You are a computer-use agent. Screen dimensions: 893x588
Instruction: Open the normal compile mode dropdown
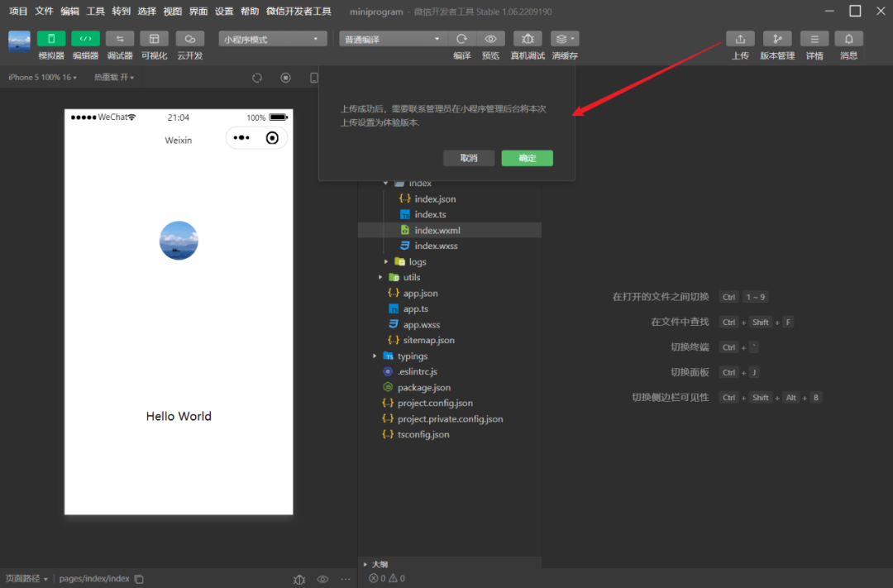394,39
